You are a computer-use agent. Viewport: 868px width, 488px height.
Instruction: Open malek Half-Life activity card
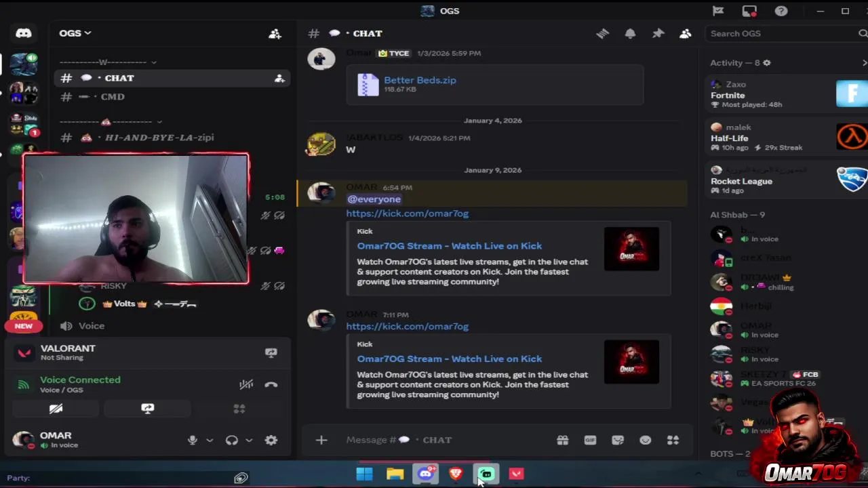click(x=787, y=137)
